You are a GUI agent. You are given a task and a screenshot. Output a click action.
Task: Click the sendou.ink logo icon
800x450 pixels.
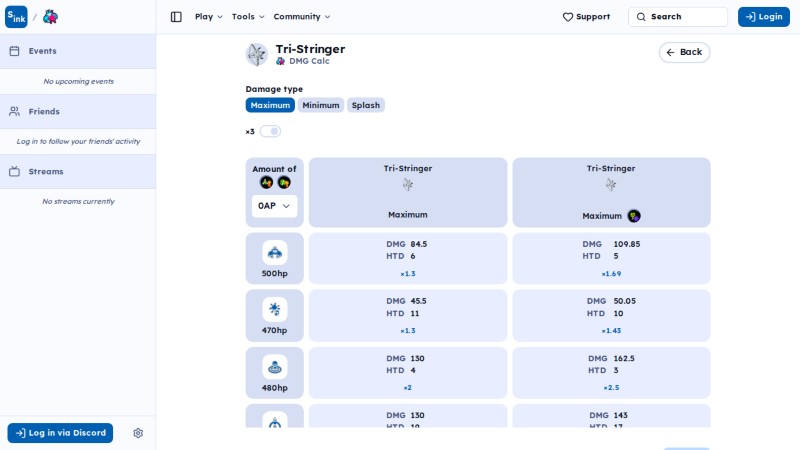[16, 17]
